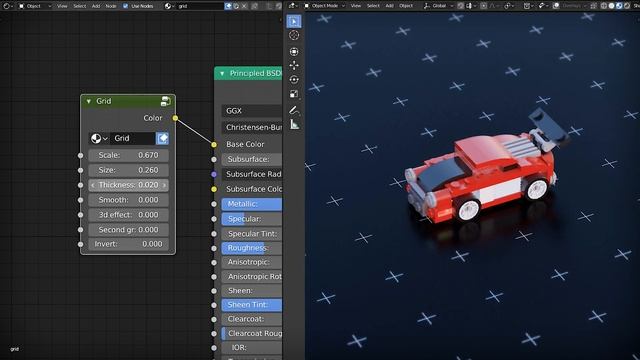Click Specular slider
Screen dimensions: 640x360
point(252,219)
